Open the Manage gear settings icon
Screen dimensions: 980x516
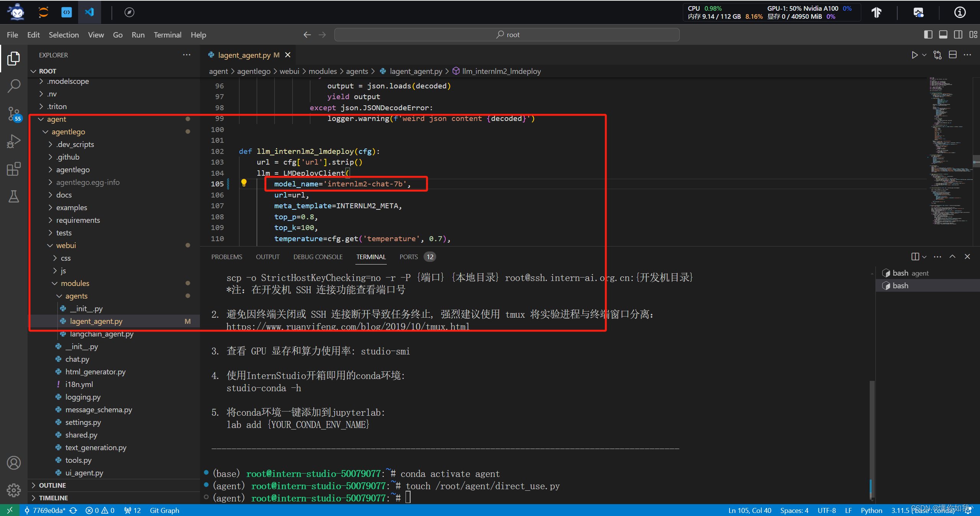coord(14,490)
